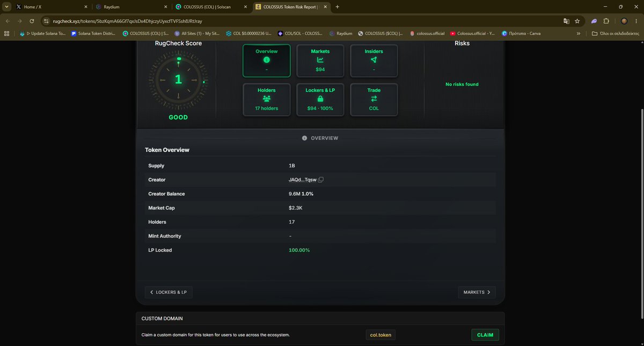Open COL/SOL - COLOSS... bookmark
644x346 pixels.
(x=300, y=33)
